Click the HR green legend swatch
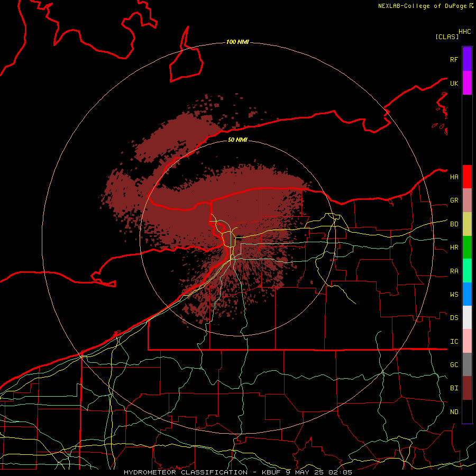This screenshot has width=476, height=476. (467, 248)
